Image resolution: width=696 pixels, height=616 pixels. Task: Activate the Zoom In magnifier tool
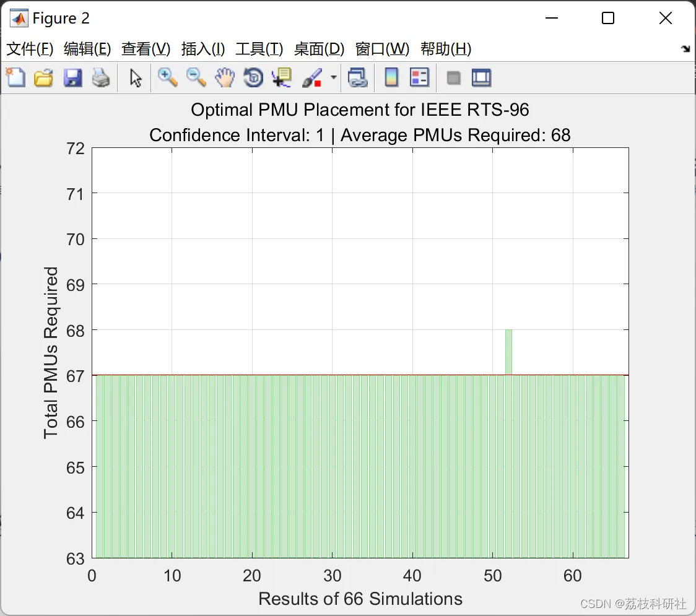coord(167,77)
